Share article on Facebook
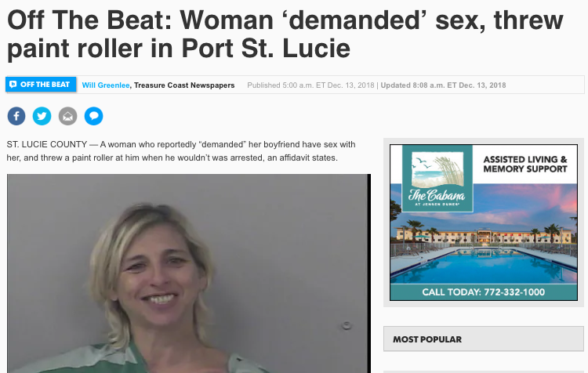This screenshot has width=588, height=373. [16, 116]
